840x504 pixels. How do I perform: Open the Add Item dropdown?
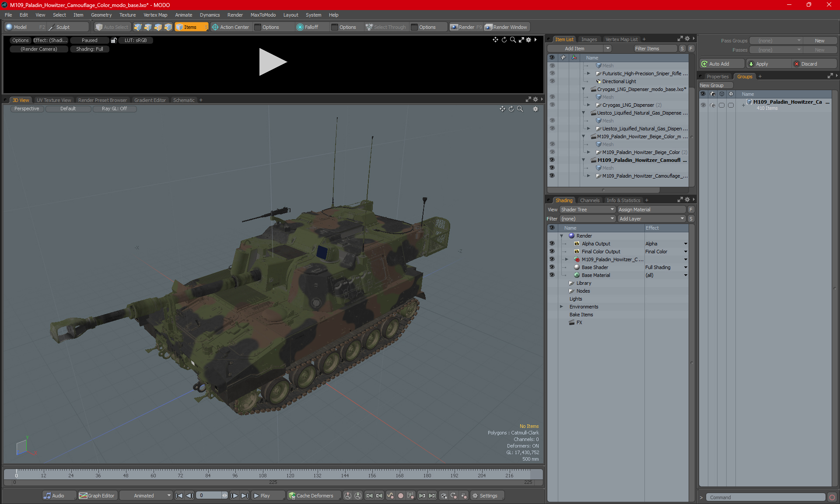tap(579, 49)
